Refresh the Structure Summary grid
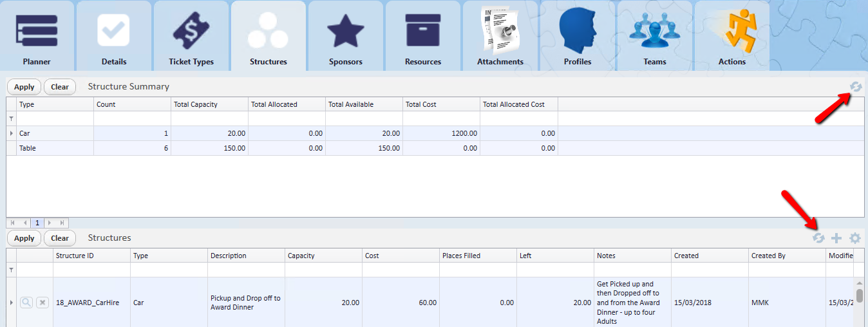 [x=855, y=87]
